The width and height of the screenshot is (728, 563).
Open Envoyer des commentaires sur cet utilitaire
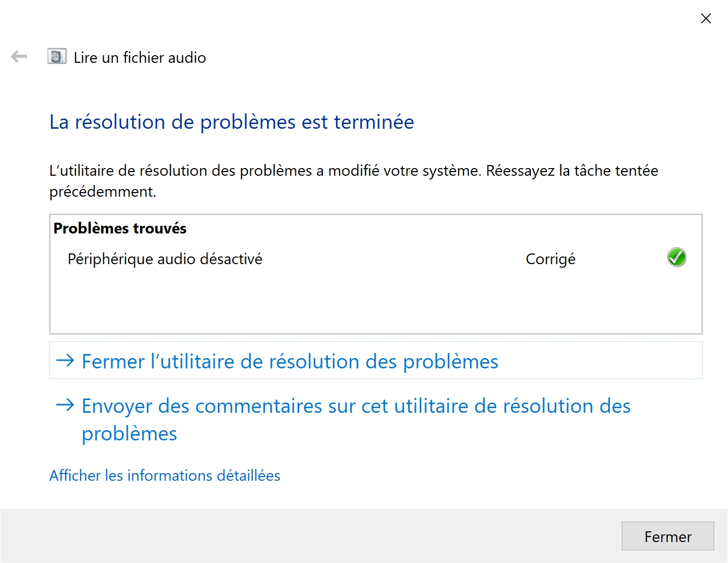356,419
